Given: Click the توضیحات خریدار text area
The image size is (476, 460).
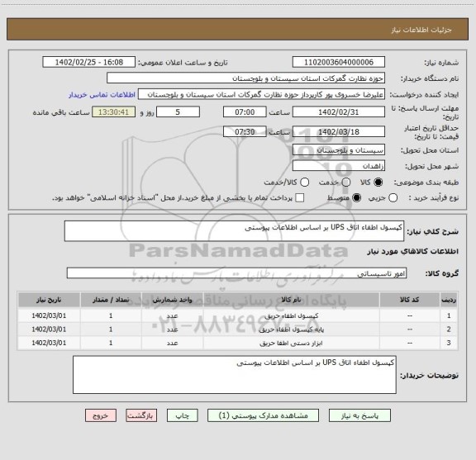Looking at the screenshot, I should click(x=235, y=375).
